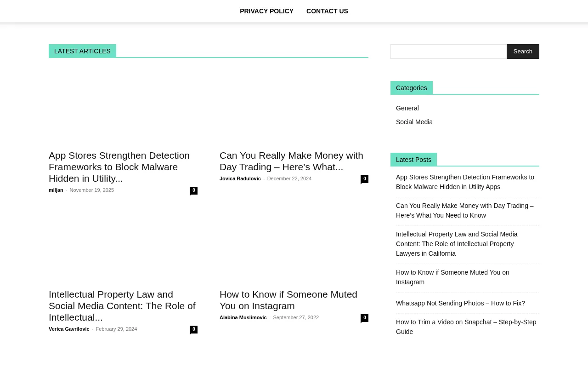The image size is (588, 368).
Task: Open the Privacy Policy menu item
Action: [266, 11]
